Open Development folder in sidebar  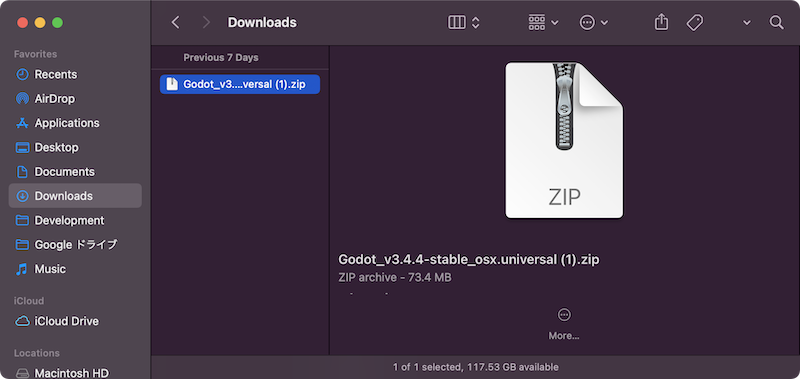[x=75, y=220]
